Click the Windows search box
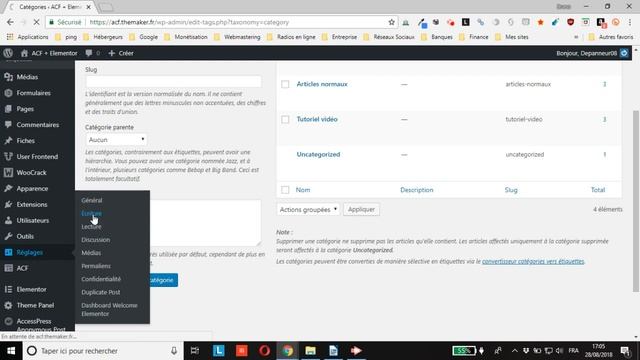The image size is (640, 360). 102,351
